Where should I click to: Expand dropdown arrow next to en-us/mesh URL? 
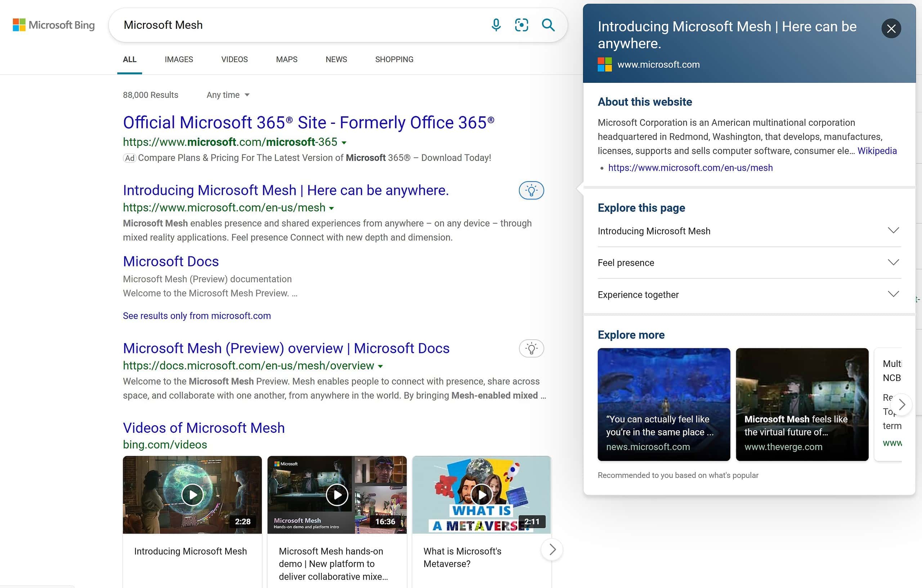click(x=332, y=208)
